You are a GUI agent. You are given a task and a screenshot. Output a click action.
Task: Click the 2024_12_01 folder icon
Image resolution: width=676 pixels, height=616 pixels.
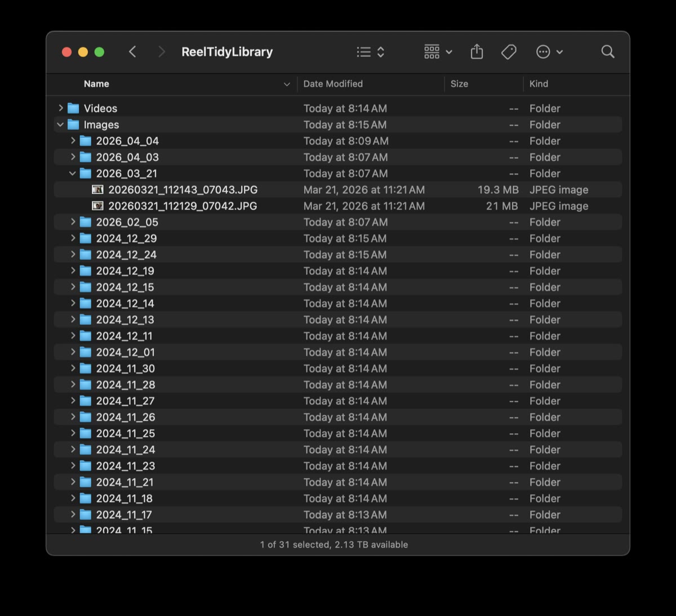86,352
